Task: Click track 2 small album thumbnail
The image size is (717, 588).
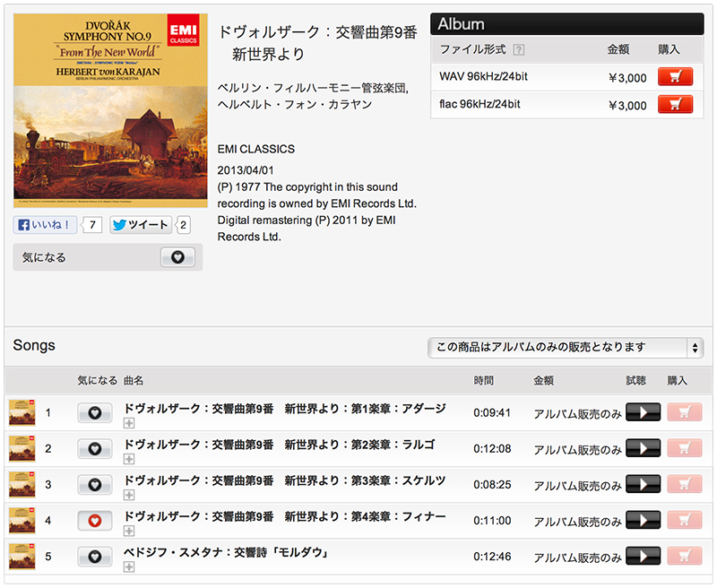Action: 22,448
